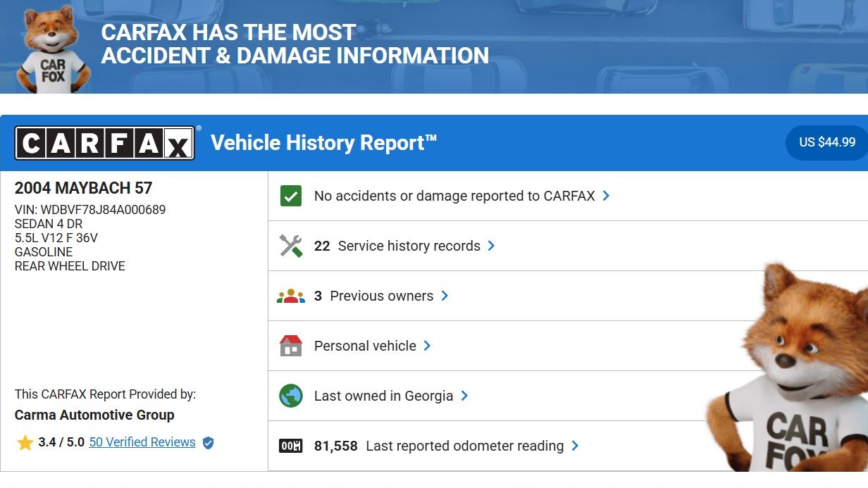Expand no accidents or damage chevron
Viewport: 868px width, 488px height.
click(607, 196)
